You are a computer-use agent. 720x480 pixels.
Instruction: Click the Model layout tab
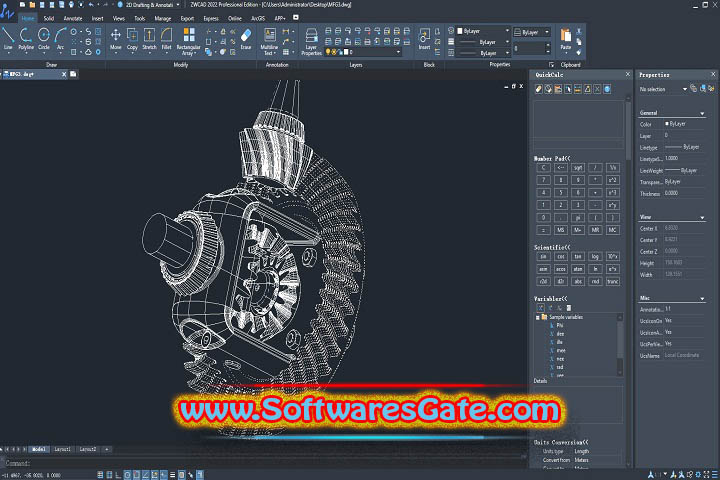click(39, 449)
